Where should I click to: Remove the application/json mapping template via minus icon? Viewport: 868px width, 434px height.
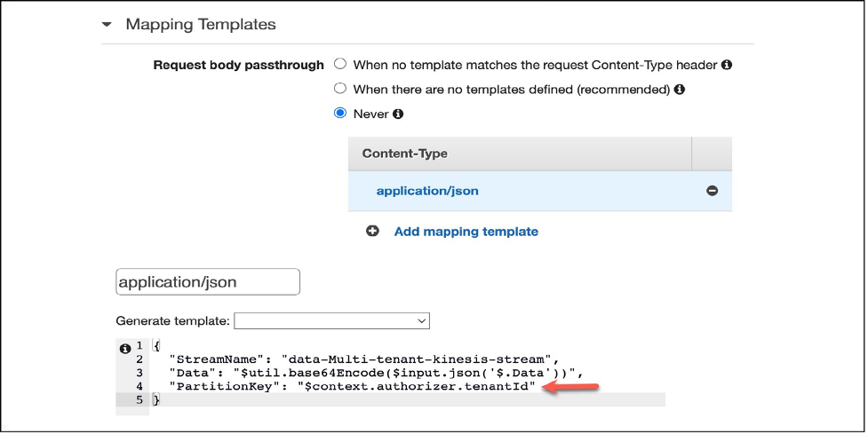pyautogui.click(x=712, y=191)
